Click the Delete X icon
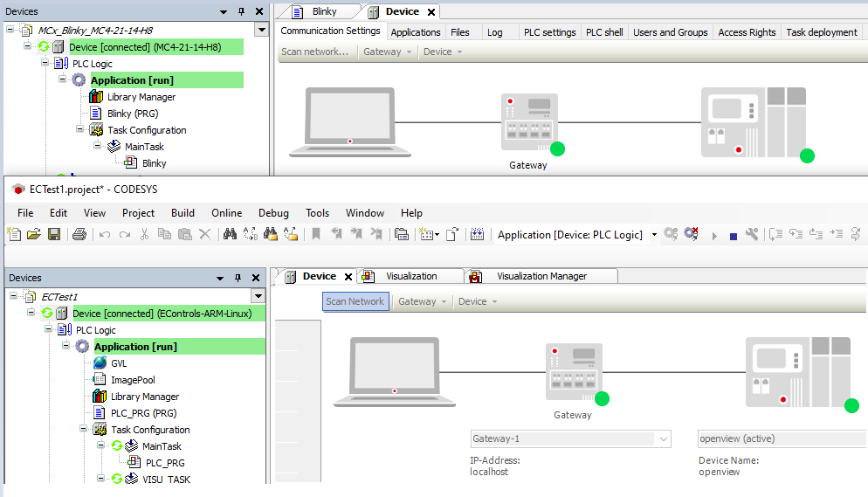 pyautogui.click(x=205, y=234)
